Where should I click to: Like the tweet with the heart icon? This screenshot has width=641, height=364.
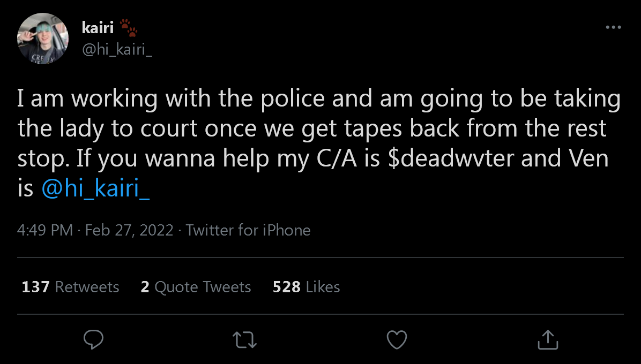(397, 339)
